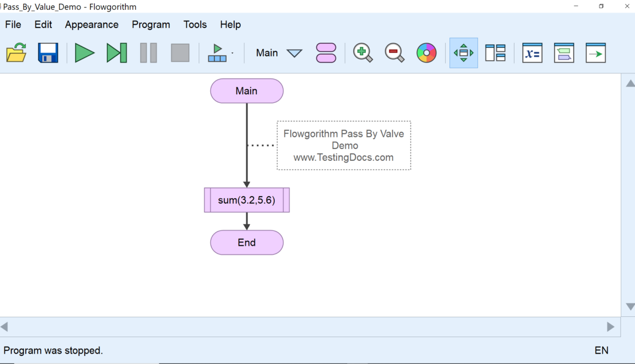Open the Program menu

click(x=151, y=25)
